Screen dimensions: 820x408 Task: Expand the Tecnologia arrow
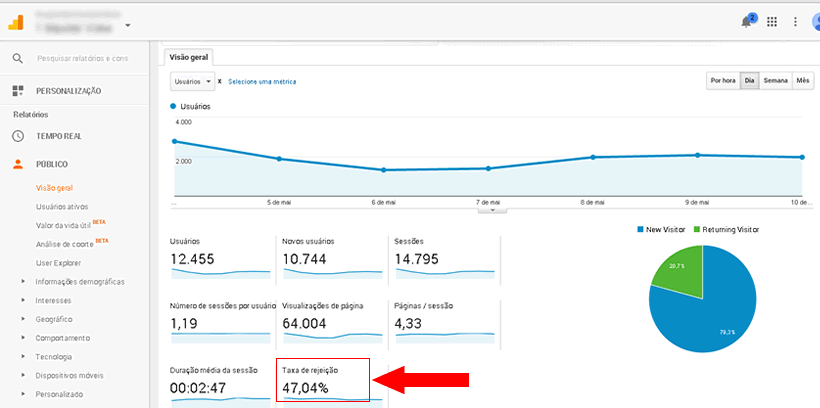click(x=23, y=357)
